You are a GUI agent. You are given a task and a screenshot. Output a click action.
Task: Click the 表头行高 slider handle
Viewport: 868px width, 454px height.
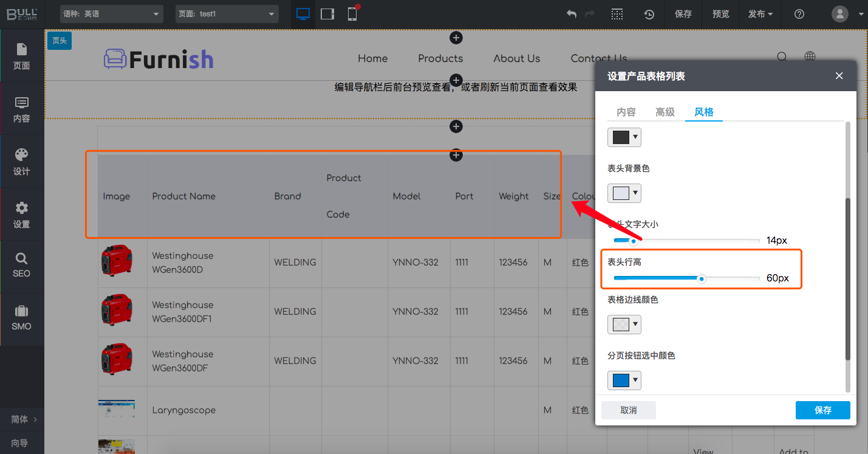(702, 278)
